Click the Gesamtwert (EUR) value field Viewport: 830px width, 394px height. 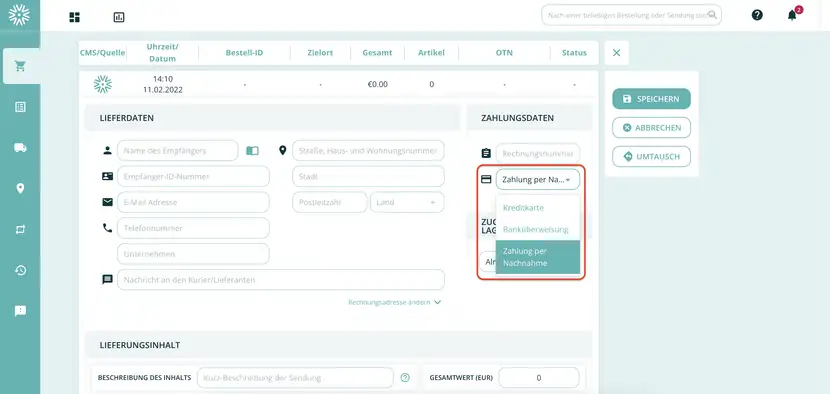539,378
